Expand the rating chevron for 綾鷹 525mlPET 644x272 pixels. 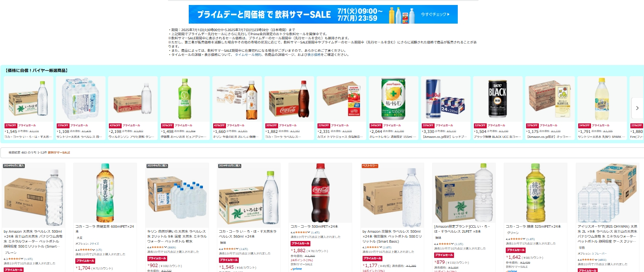[x=524, y=239]
